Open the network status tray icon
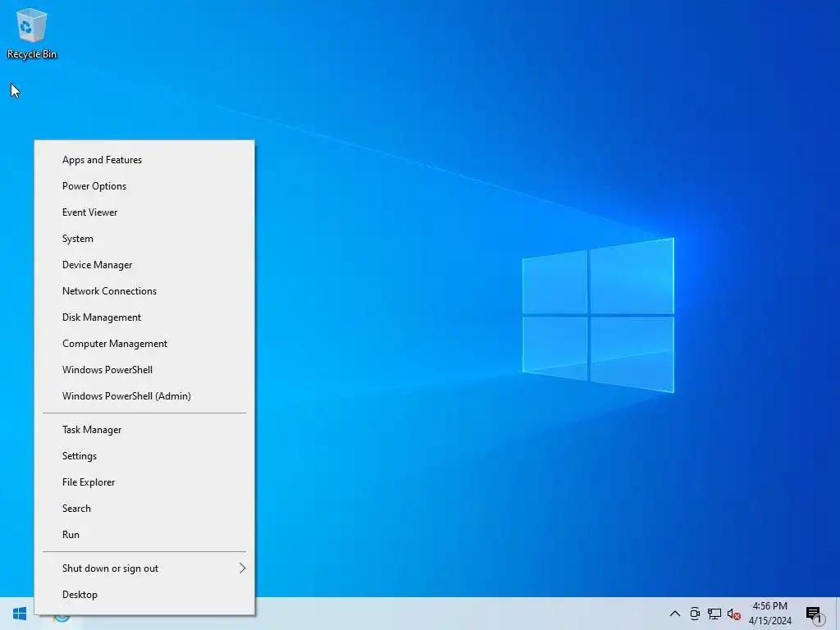The width and height of the screenshot is (840, 630). click(714, 614)
